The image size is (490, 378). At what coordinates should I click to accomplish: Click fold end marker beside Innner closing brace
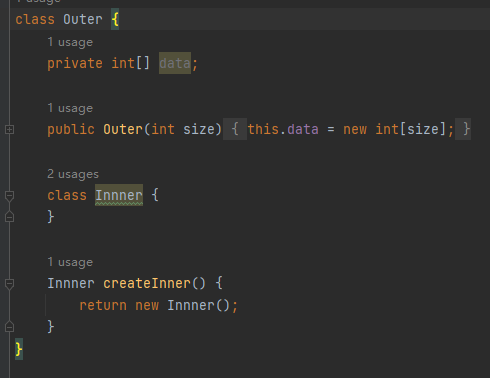[9, 217]
